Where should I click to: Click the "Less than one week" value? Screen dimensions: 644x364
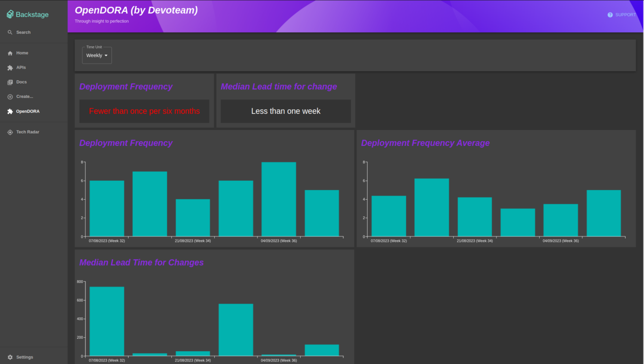(x=286, y=111)
